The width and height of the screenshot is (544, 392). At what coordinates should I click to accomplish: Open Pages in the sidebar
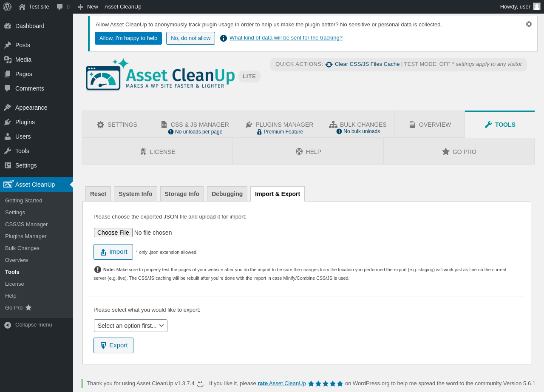coord(37,74)
